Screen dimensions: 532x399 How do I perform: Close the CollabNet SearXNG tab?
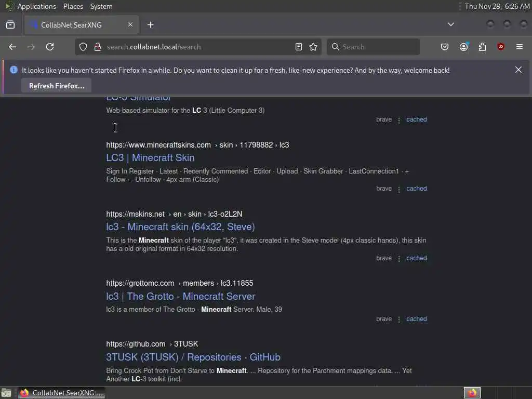click(130, 25)
